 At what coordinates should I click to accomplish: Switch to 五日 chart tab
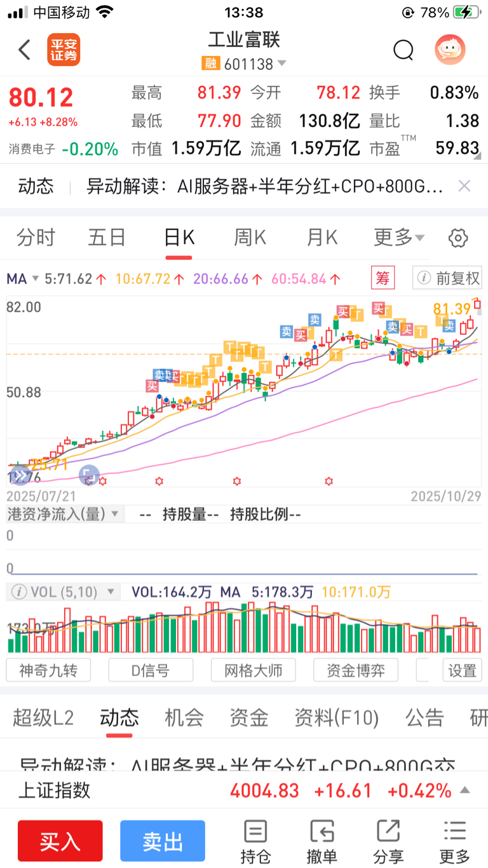click(107, 238)
